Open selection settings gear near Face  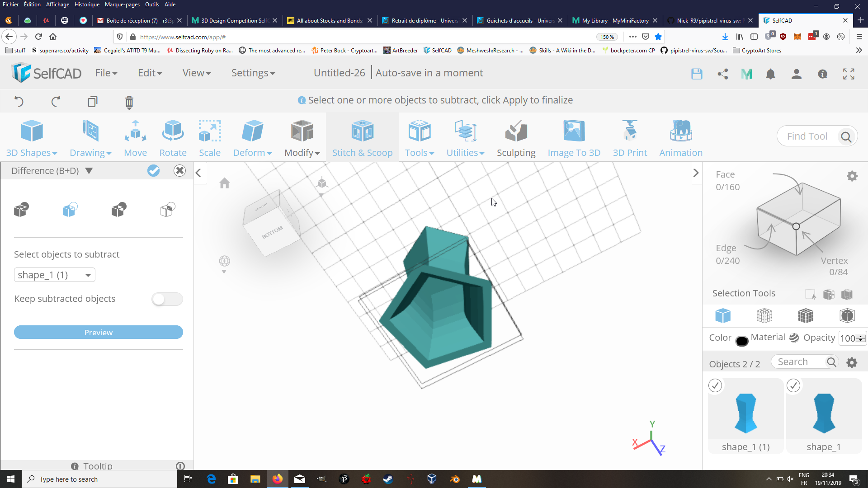pos(852,176)
